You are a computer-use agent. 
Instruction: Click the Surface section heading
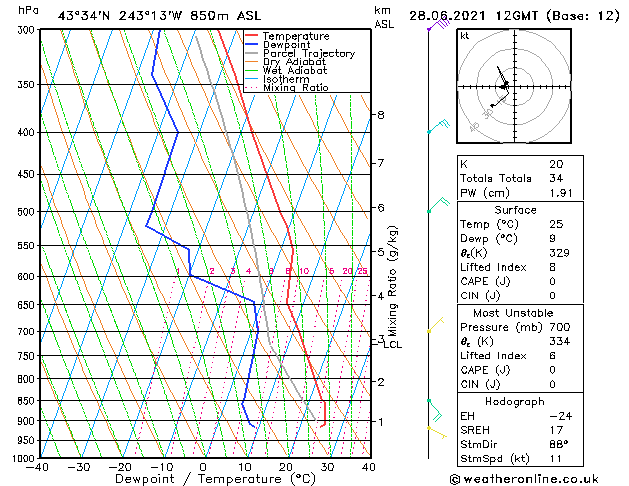pos(515,210)
